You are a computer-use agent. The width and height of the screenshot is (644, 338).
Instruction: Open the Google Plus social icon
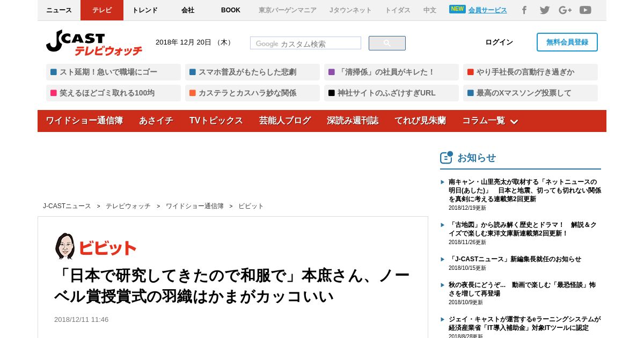point(565,10)
